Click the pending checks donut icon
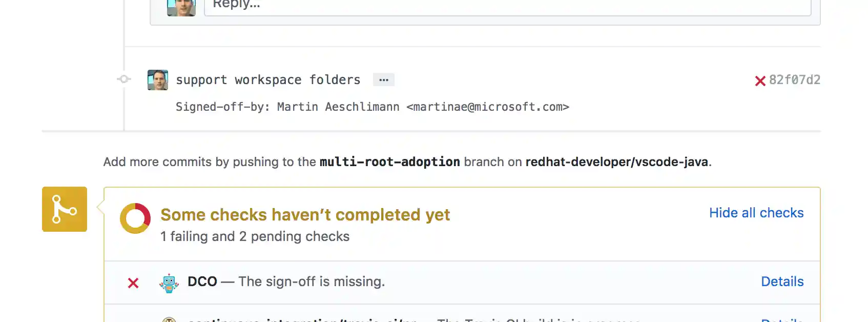This screenshot has width=868, height=322. pyautogui.click(x=135, y=218)
